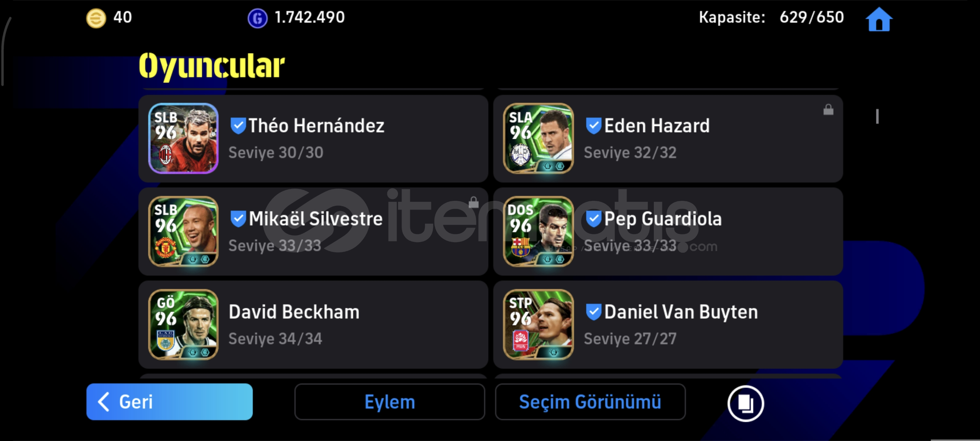Open Mikaël Silvestre player row
The image size is (980, 441).
point(313,232)
